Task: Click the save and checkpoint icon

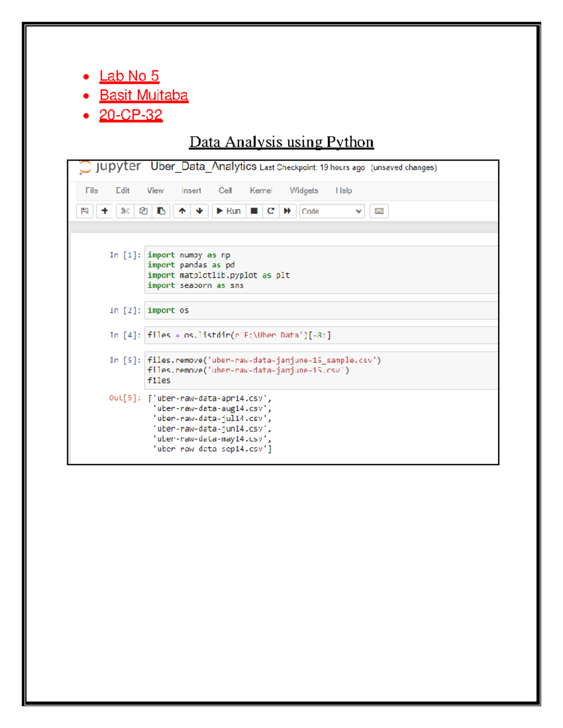Action: coord(84,211)
